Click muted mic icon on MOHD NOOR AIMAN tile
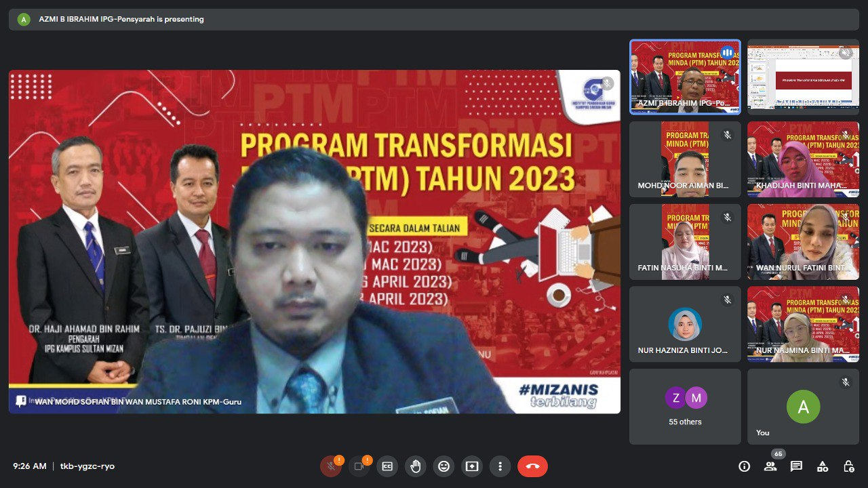This screenshot has width=868, height=488. (x=727, y=135)
